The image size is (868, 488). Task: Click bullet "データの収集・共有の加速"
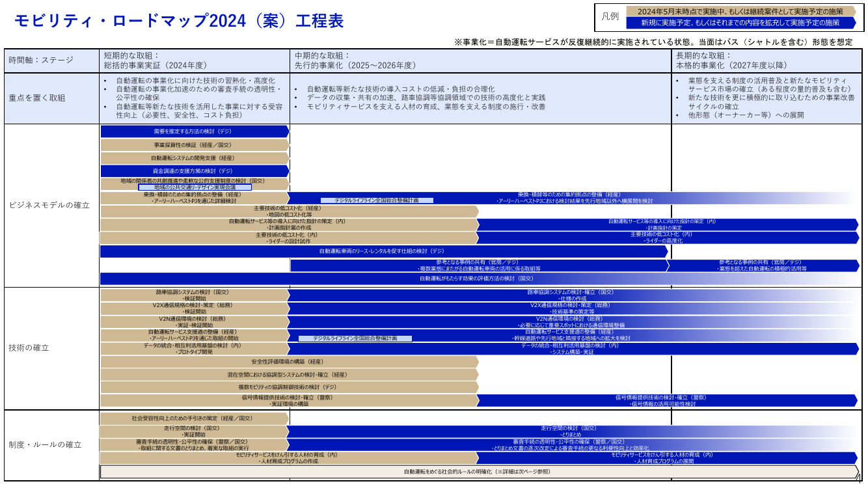[426, 98]
